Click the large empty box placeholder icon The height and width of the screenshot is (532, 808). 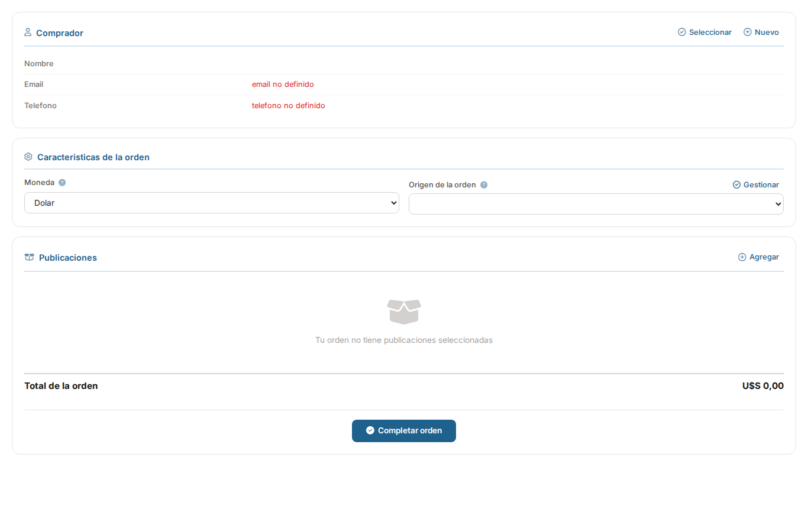coord(404,311)
